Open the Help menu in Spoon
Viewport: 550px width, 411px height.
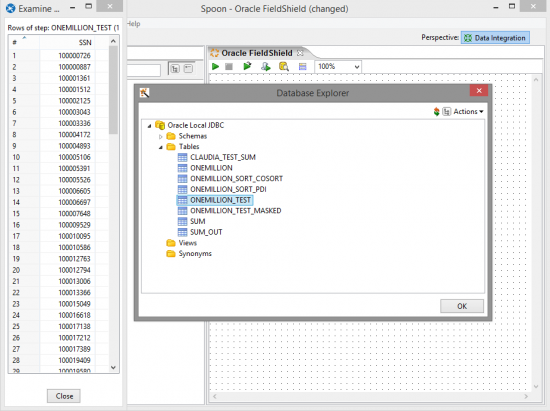tap(134, 24)
